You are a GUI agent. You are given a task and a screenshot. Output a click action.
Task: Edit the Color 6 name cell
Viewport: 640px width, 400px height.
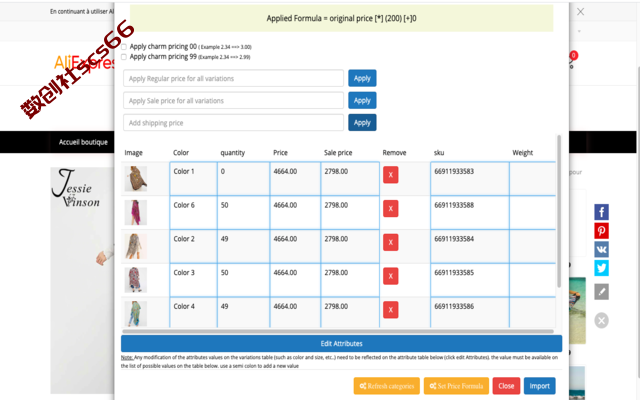coord(193,212)
